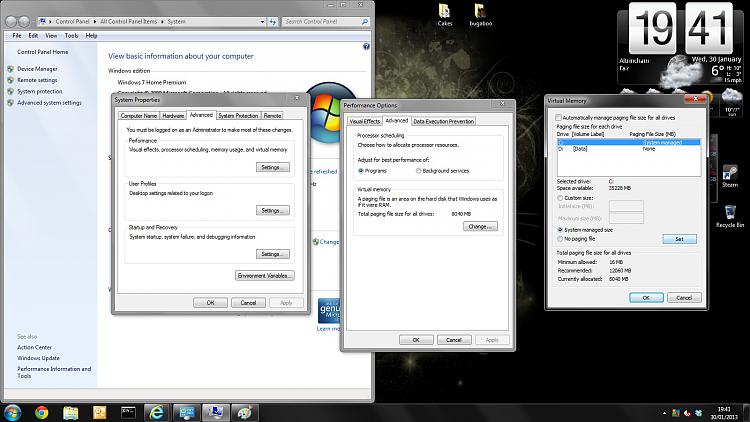This screenshot has width=750, height=422.
Task: Open the Startup and Recovery Settings button
Action: pyautogui.click(x=273, y=254)
